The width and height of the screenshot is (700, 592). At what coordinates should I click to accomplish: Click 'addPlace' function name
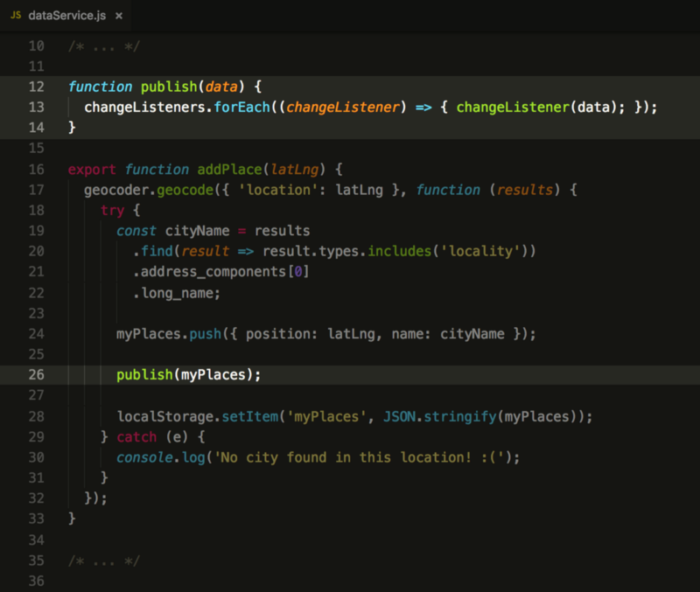[x=229, y=170]
